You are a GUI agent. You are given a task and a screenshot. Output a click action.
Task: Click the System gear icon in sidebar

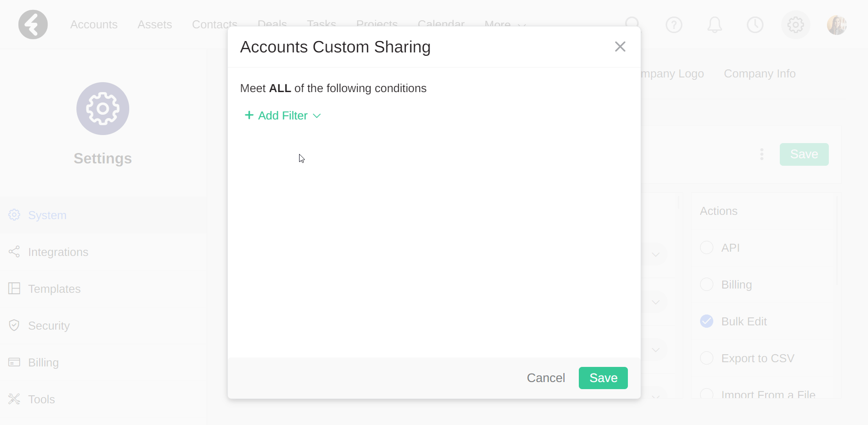tap(14, 215)
